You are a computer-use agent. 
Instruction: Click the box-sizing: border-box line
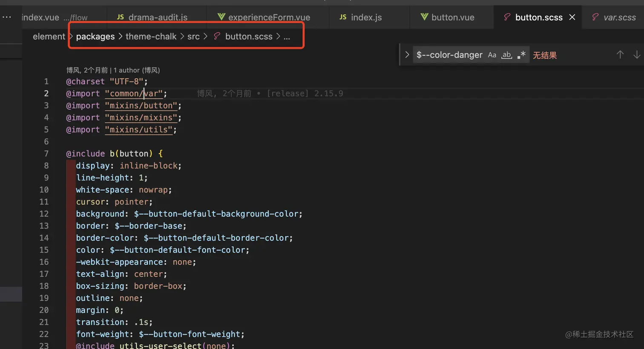click(131, 286)
